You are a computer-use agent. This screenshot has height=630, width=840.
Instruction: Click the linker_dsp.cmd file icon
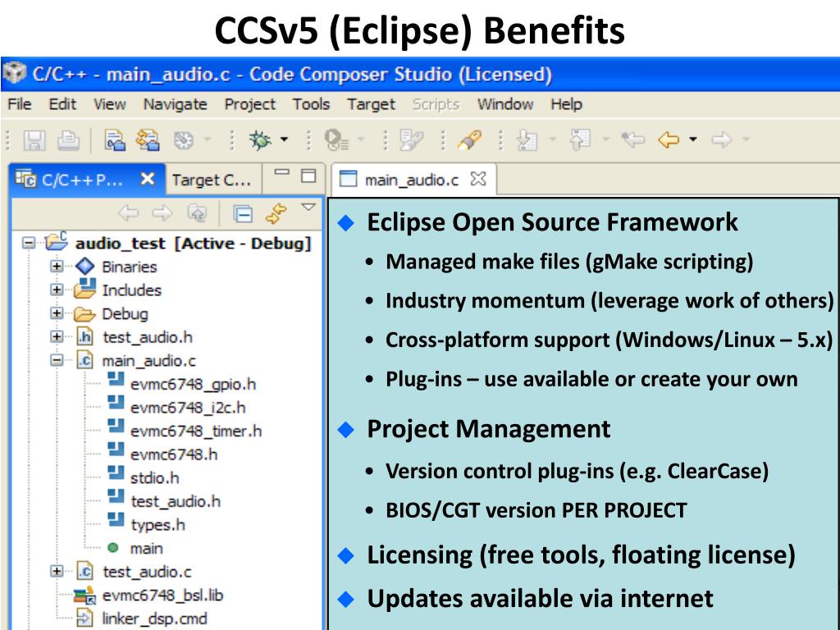[x=84, y=618]
